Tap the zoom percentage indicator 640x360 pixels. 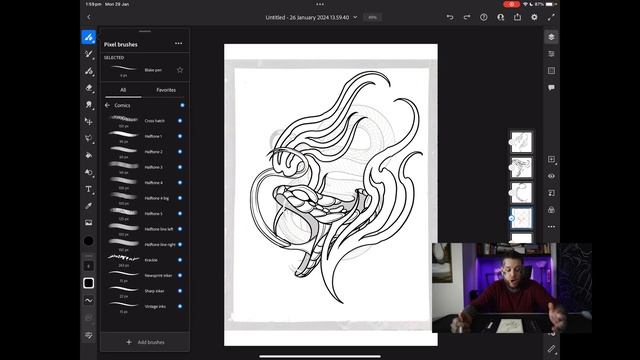coord(372,18)
